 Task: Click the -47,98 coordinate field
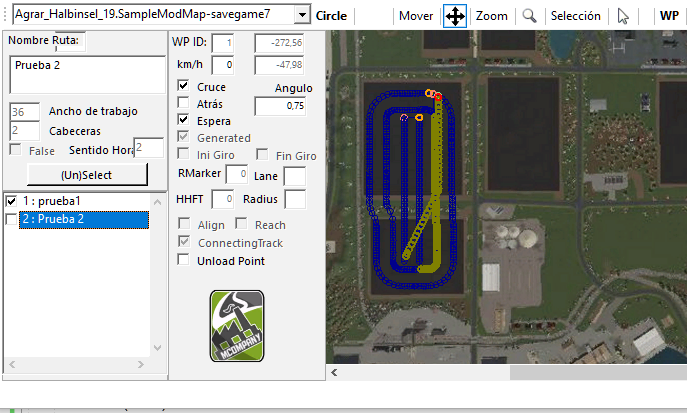click(x=280, y=65)
